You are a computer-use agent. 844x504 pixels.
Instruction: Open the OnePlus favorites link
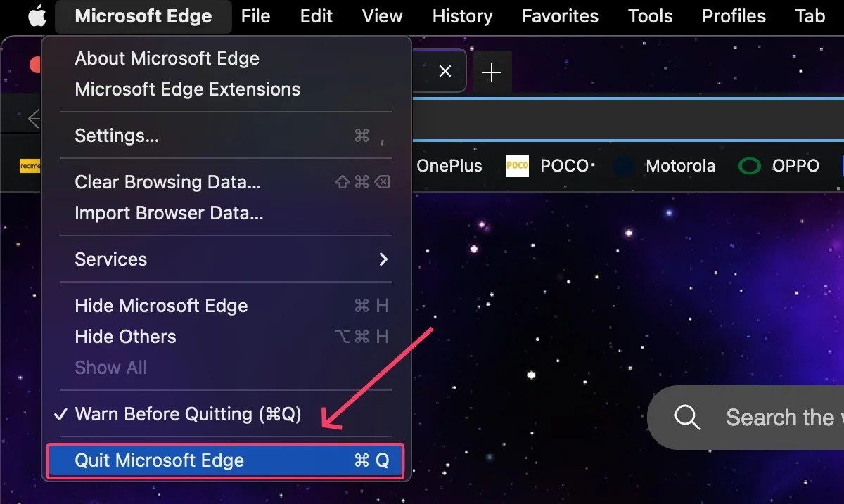pyautogui.click(x=449, y=166)
